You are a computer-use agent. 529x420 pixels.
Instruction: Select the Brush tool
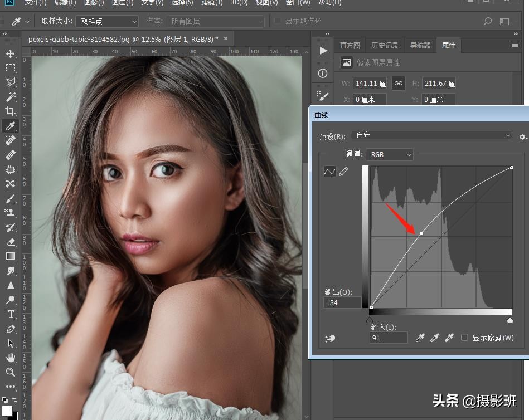click(x=11, y=198)
